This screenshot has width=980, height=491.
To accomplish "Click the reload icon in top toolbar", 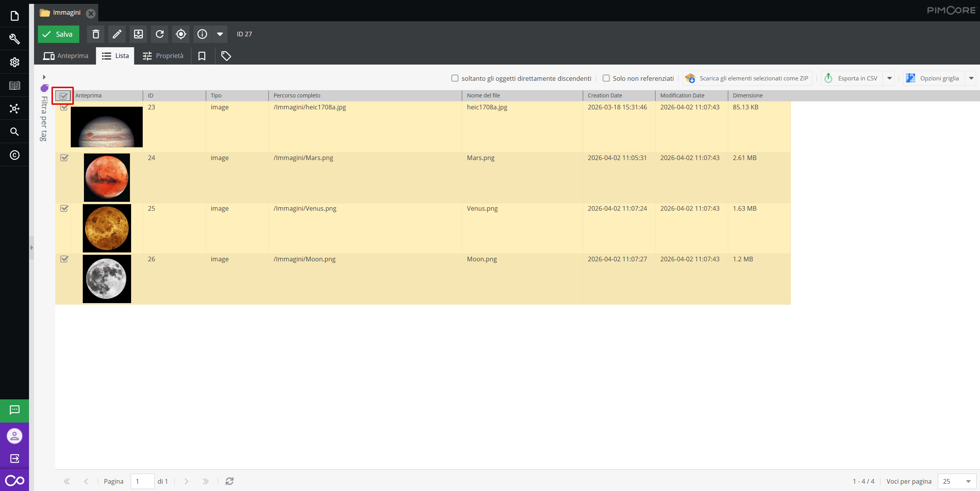I will point(160,34).
